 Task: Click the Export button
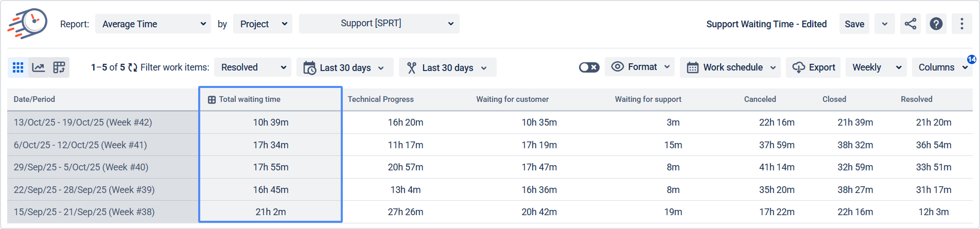point(813,67)
